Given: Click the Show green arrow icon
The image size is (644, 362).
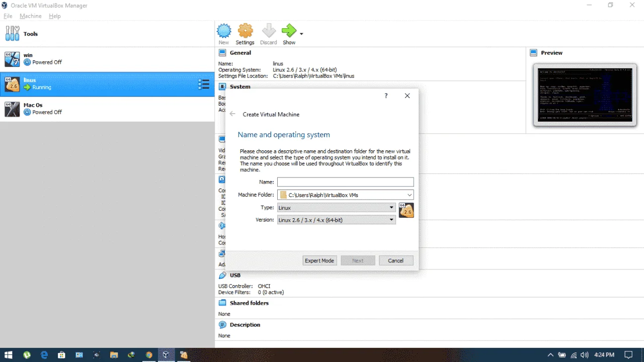Looking at the screenshot, I should 289,31.
